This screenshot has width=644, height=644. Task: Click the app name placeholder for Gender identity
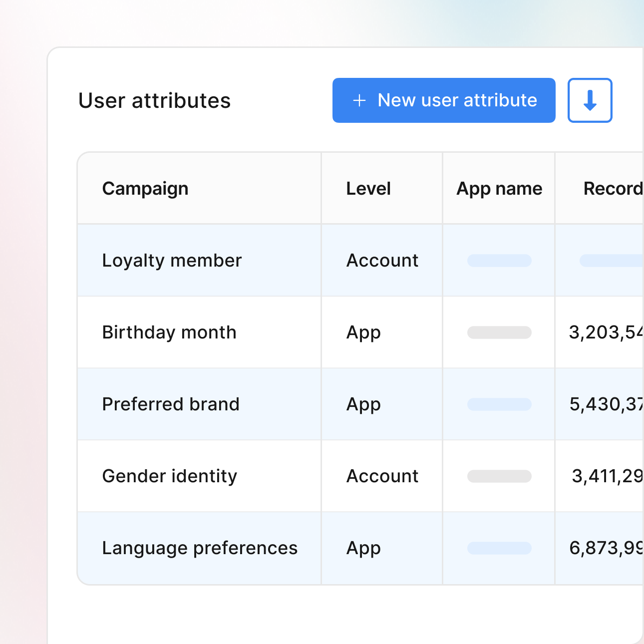499,476
